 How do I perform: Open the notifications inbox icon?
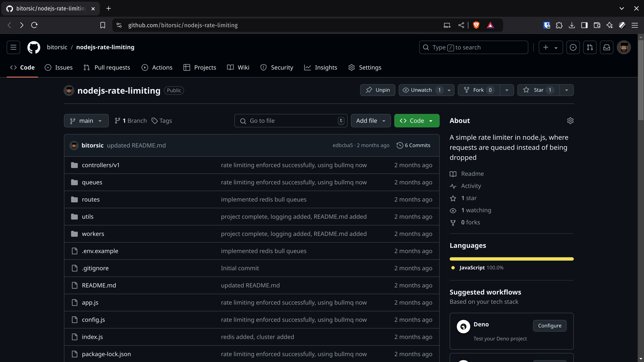click(x=607, y=47)
